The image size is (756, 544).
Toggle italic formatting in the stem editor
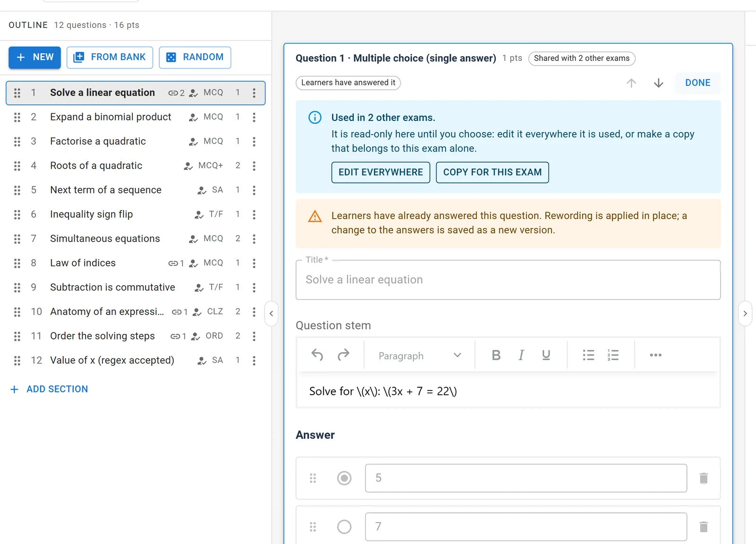click(x=521, y=355)
